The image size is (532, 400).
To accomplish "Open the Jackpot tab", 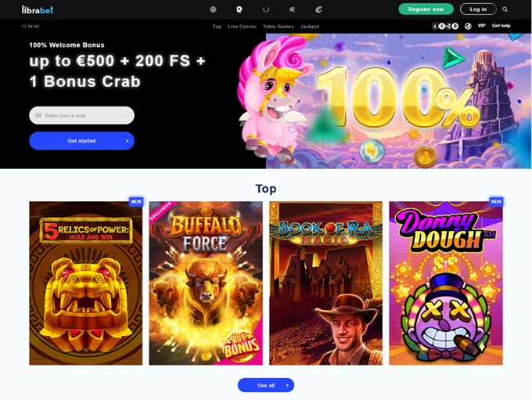I will click(310, 26).
